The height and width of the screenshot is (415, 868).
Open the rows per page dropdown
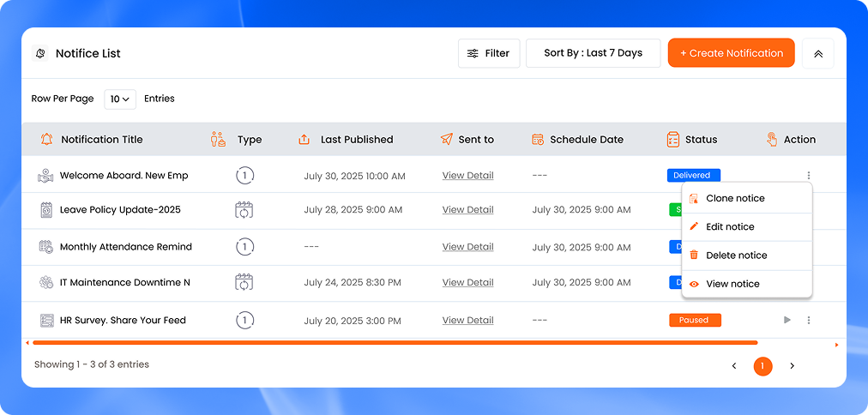[x=120, y=99]
